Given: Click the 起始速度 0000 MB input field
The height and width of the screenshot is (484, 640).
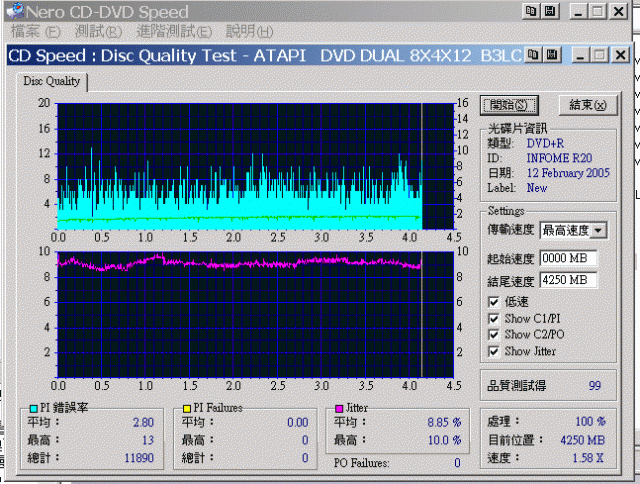Looking at the screenshot, I should tap(569, 258).
